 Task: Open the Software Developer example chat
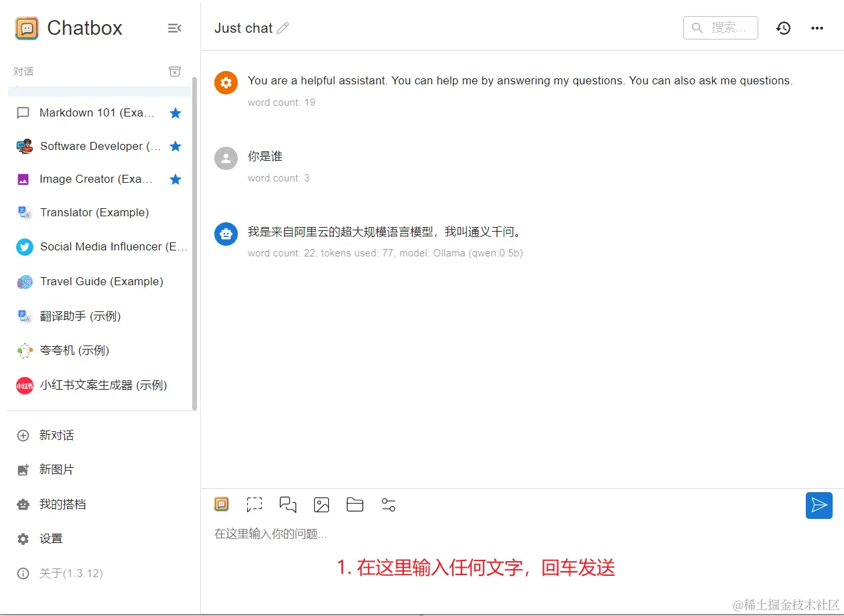pyautogui.click(x=99, y=146)
